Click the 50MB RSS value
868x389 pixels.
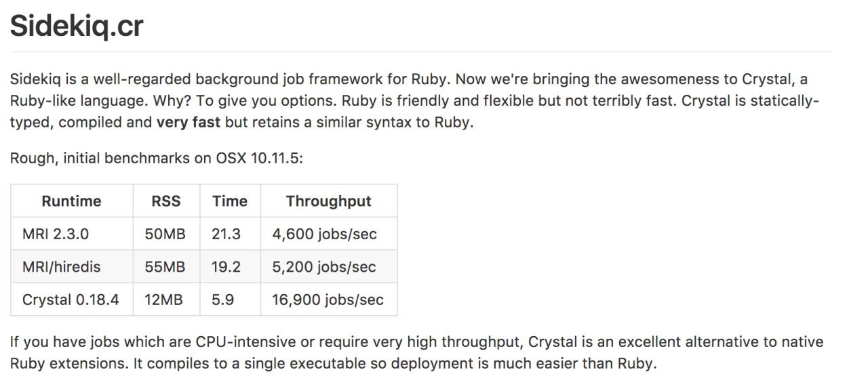[x=166, y=234]
